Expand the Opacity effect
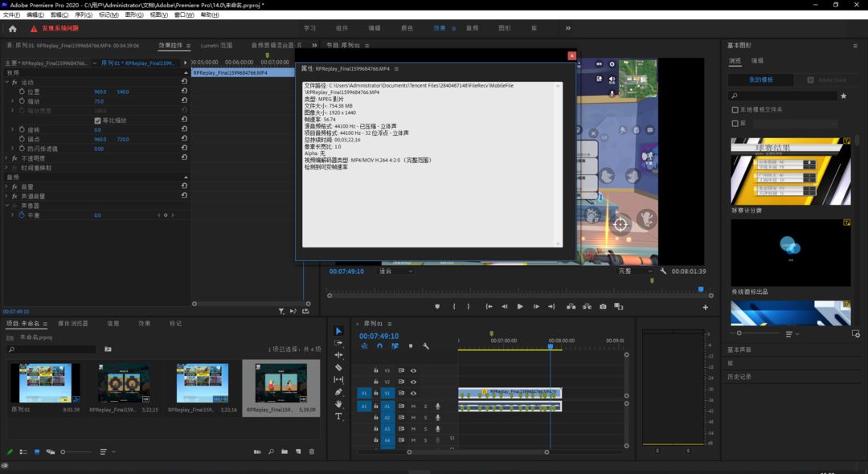Viewport: 868px width, 474px height. [x=6, y=158]
